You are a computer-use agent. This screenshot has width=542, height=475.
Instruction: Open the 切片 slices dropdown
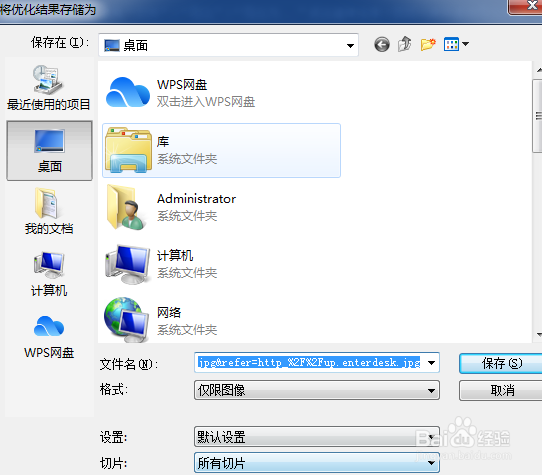pyautogui.click(x=317, y=463)
